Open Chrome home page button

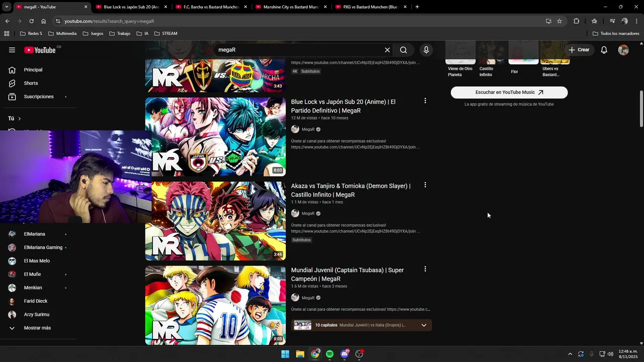coord(43,21)
